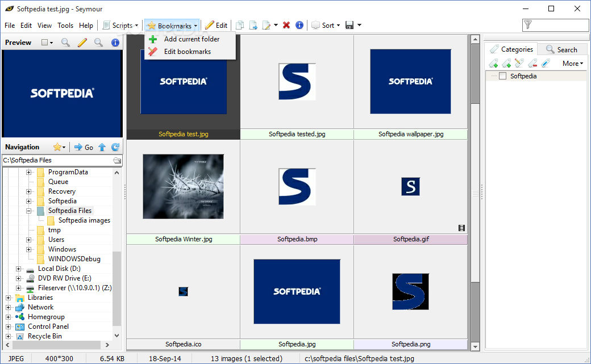The width and height of the screenshot is (591, 364).
Task: Open file info from main toolbar blue icon
Action: coord(299,25)
